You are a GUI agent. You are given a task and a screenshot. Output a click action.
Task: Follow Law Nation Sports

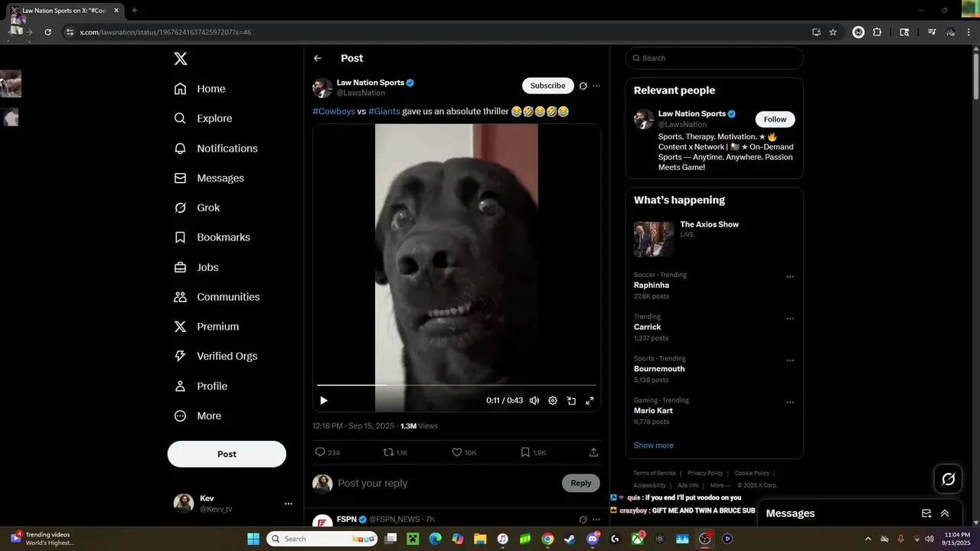775,119
